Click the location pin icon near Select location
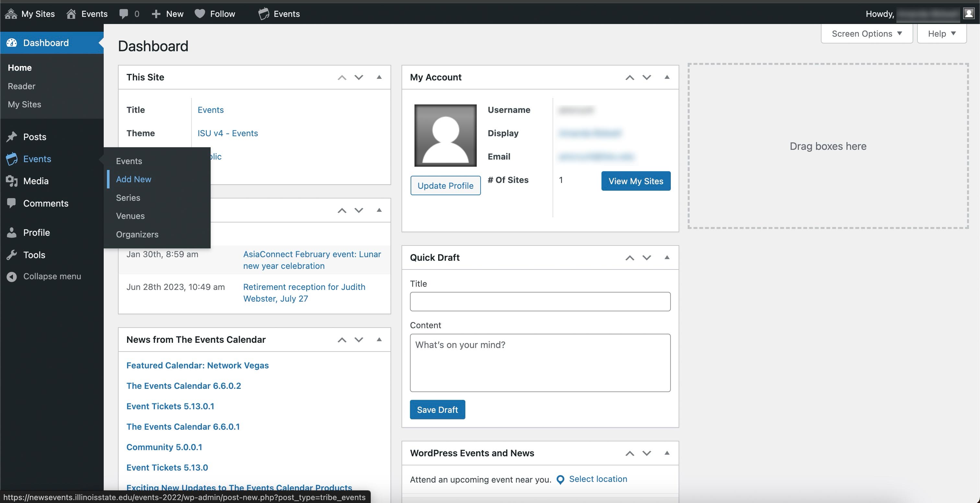The image size is (980, 503). coord(560,479)
